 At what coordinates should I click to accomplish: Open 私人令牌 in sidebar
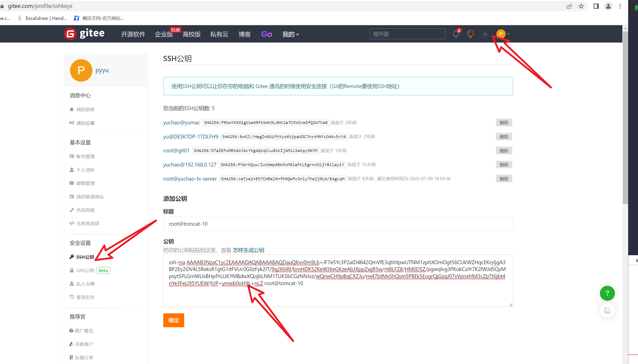point(85,284)
